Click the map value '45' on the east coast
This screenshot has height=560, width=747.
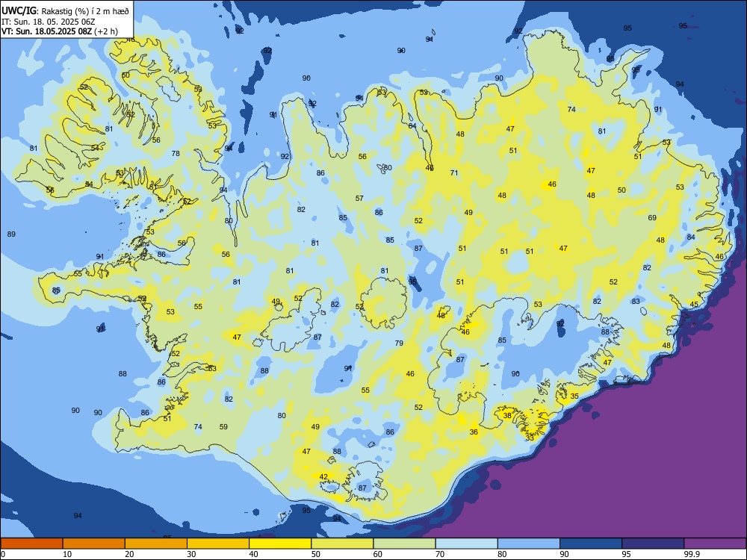[694, 305]
